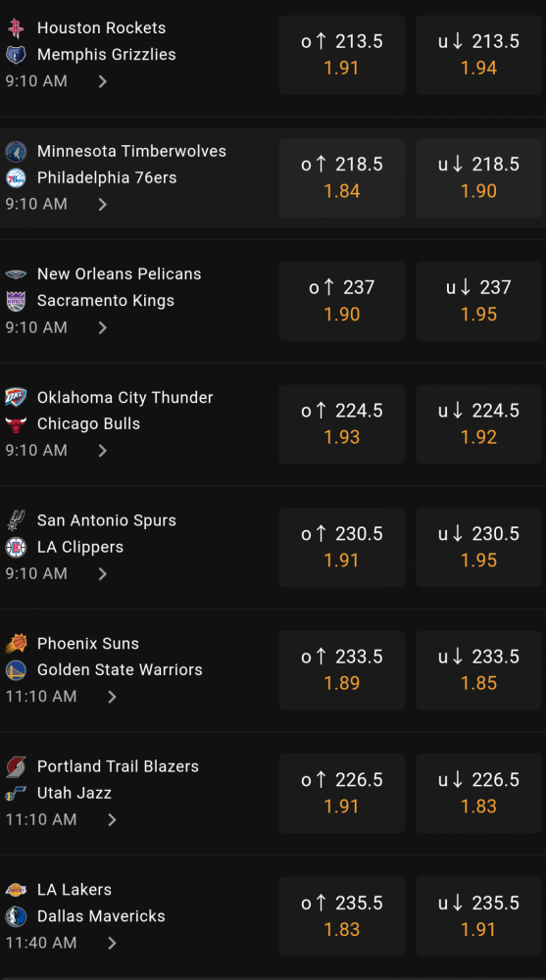Image resolution: width=546 pixels, height=980 pixels.
Task: Select under 218.5 at 1.90 odds
Action: point(478,178)
